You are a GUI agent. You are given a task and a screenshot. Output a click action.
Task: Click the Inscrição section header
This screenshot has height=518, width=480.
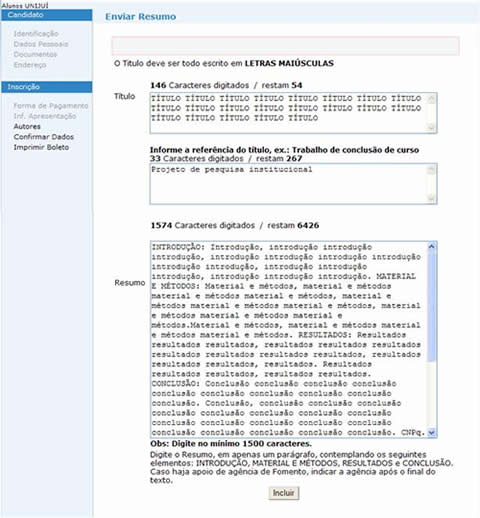47,87
